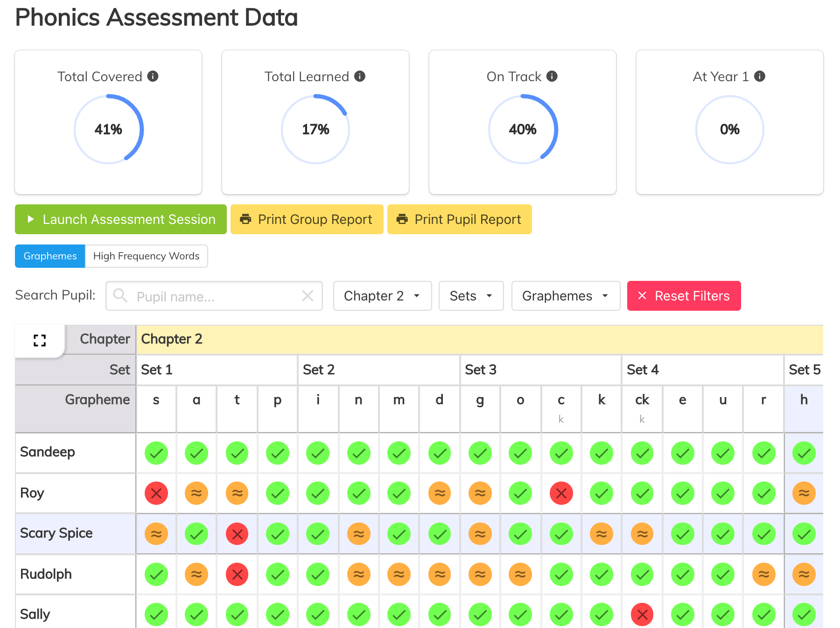This screenshot has height=628, width=840.
Task: Click the On Track 40% progress ring
Action: (523, 129)
